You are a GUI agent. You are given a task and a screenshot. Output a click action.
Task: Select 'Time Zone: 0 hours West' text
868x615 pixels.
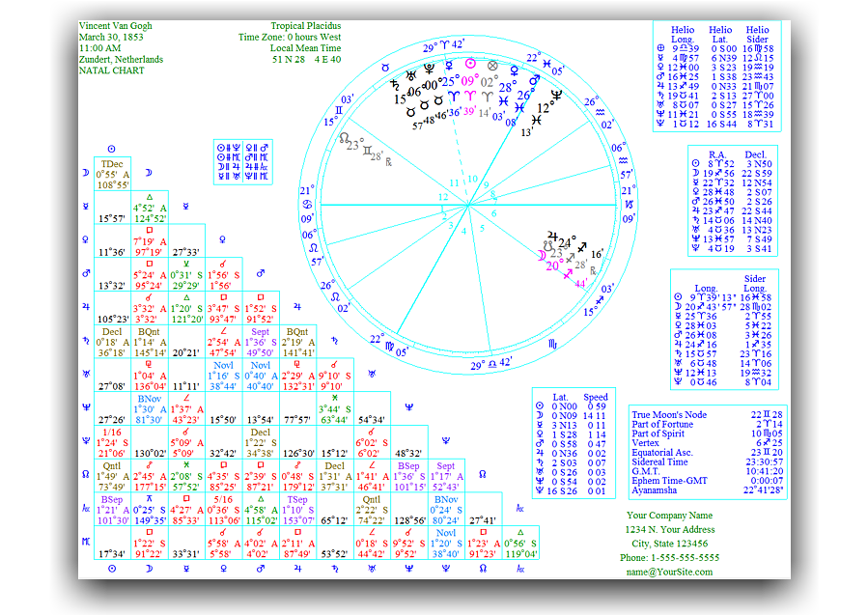pyautogui.click(x=290, y=37)
